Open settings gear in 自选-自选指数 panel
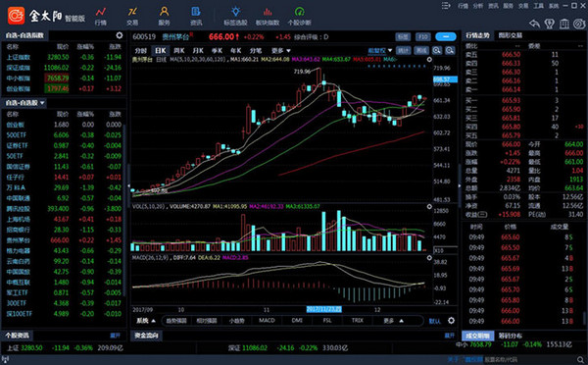588x365 pixels. 120,35
